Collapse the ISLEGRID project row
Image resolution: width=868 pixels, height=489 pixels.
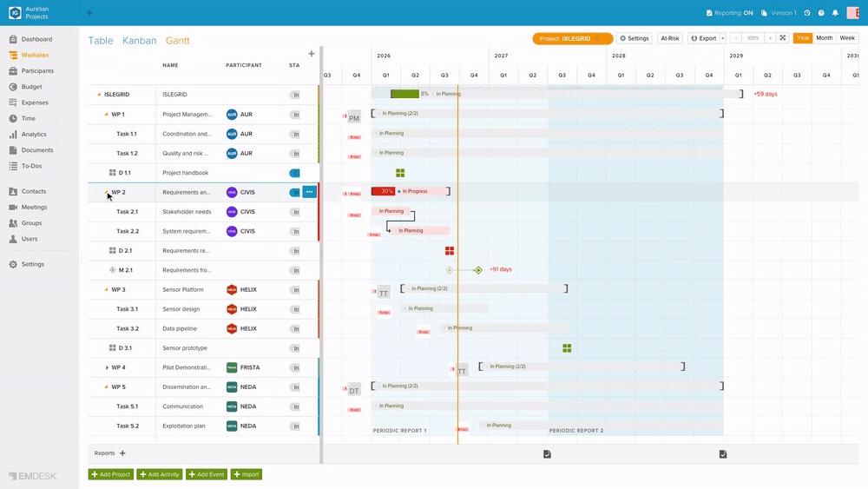(99, 95)
